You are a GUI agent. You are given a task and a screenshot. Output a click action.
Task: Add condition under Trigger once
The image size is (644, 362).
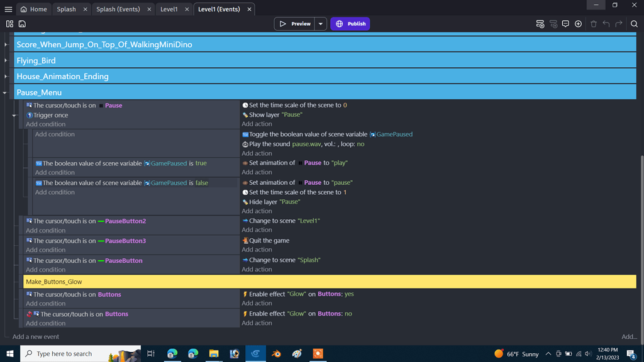(x=45, y=124)
